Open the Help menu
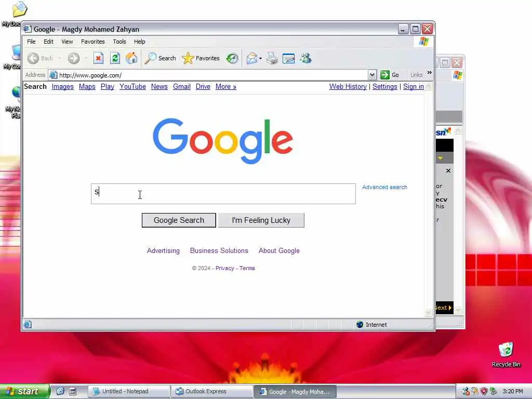532x399 pixels. [x=139, y=42]
